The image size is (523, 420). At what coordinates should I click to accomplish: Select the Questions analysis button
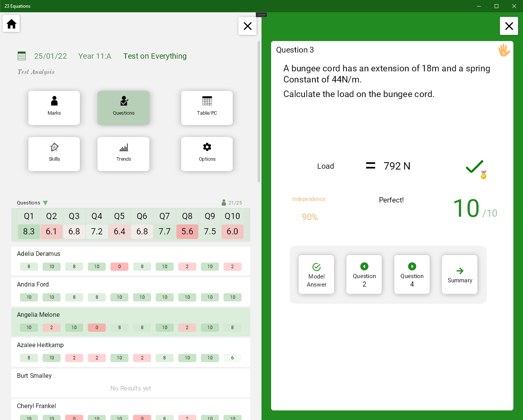(124, 108)
